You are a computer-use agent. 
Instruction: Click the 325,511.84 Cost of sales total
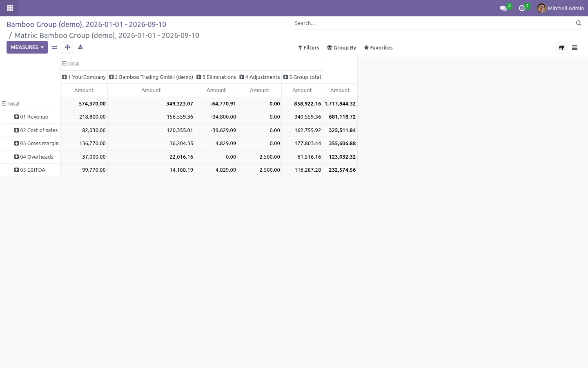pos(340,130)
